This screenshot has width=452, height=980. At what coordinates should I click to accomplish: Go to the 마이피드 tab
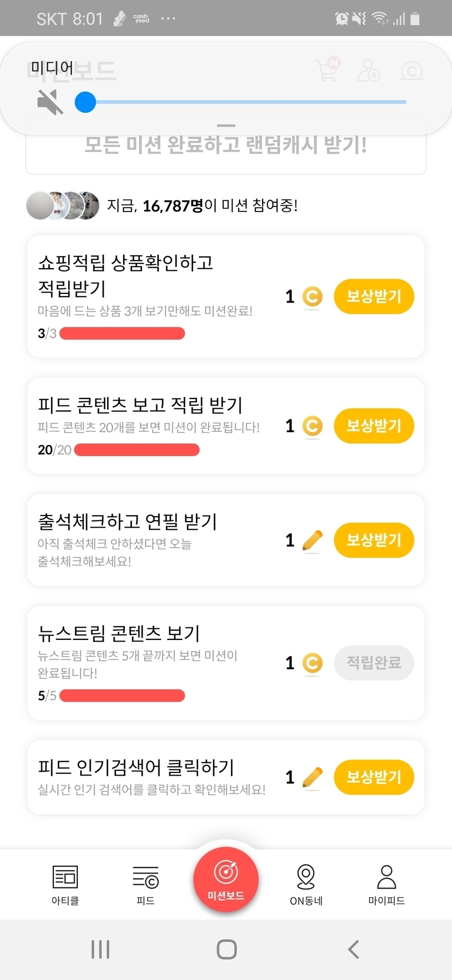click(386, 884)
